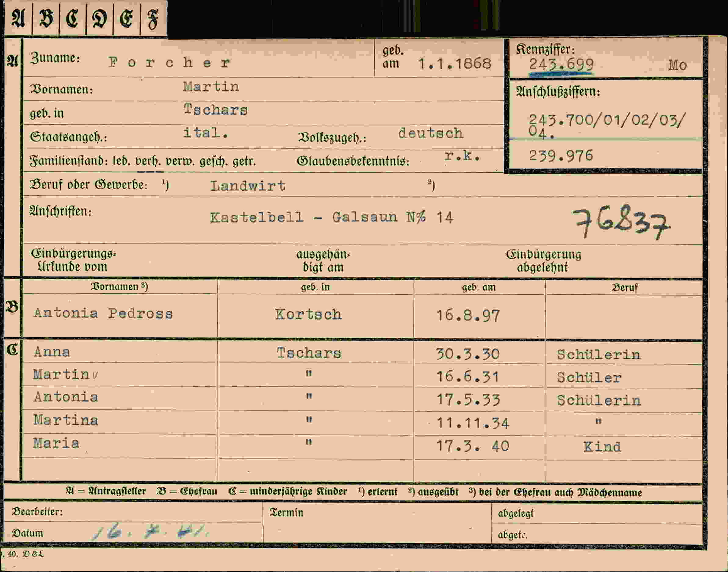This screenshot has height=572, width=728.
Task: Click the 'Mo' code next to Kennziffer
Action: point(677,65)
